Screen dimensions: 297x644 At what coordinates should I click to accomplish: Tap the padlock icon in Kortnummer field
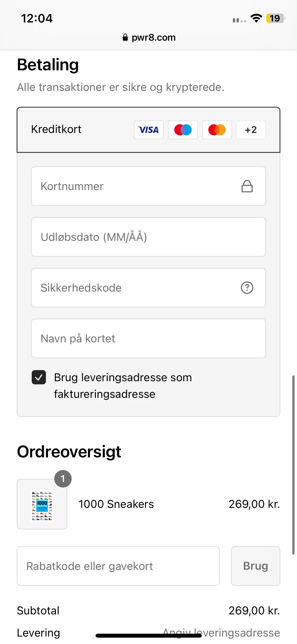247,186
